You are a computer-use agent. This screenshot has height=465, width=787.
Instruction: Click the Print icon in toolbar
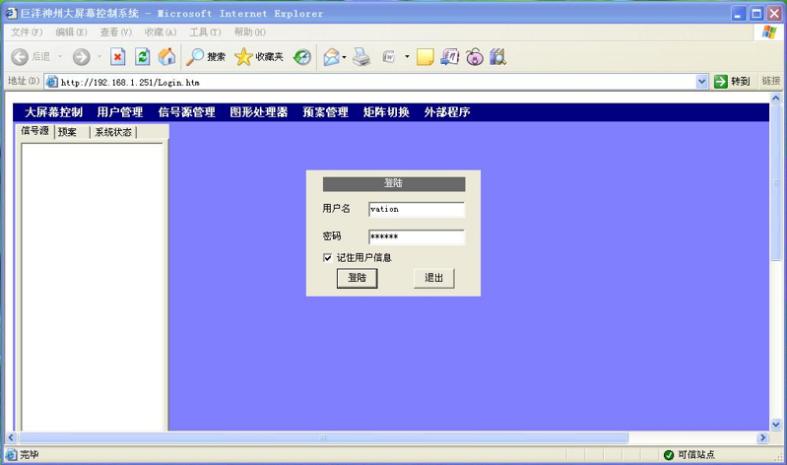(x=362, y=57)
